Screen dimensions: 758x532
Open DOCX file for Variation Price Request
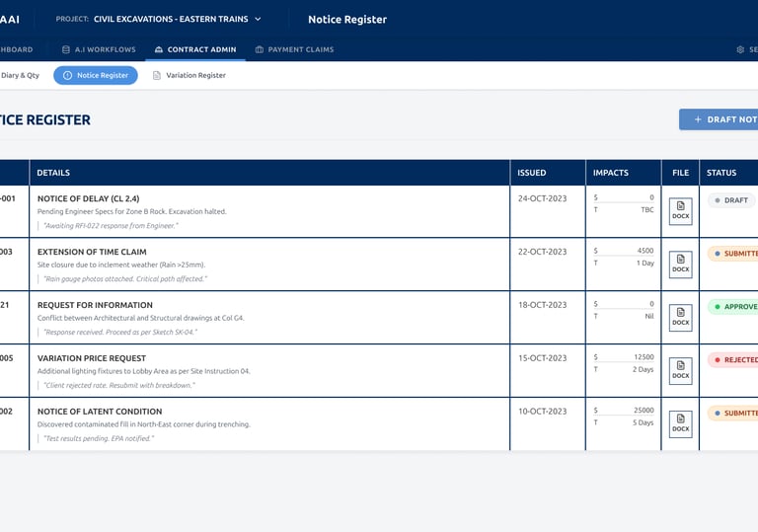[x=681, y=371]
